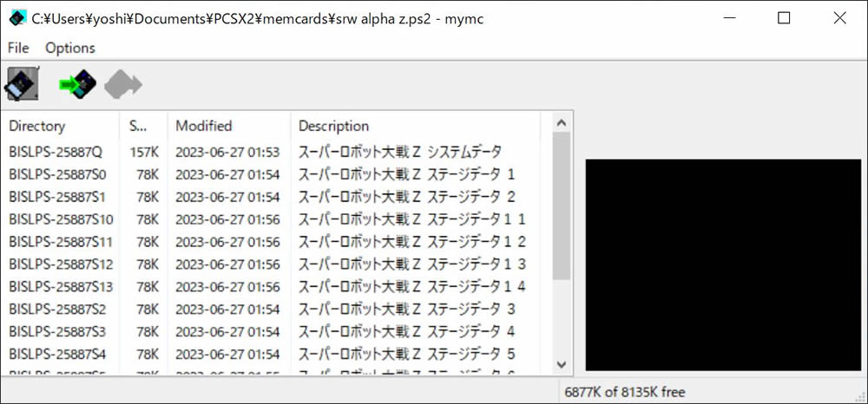Sort by the Modified column header

228,126
